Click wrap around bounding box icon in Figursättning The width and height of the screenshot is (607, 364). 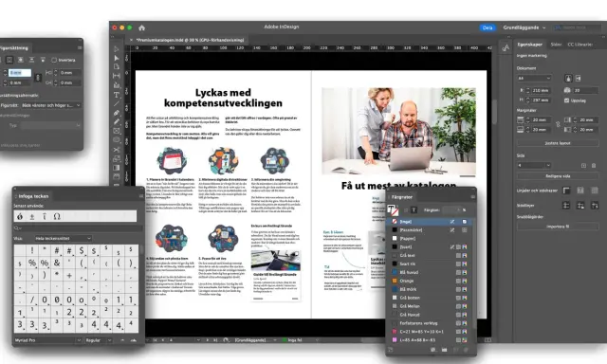9,60
